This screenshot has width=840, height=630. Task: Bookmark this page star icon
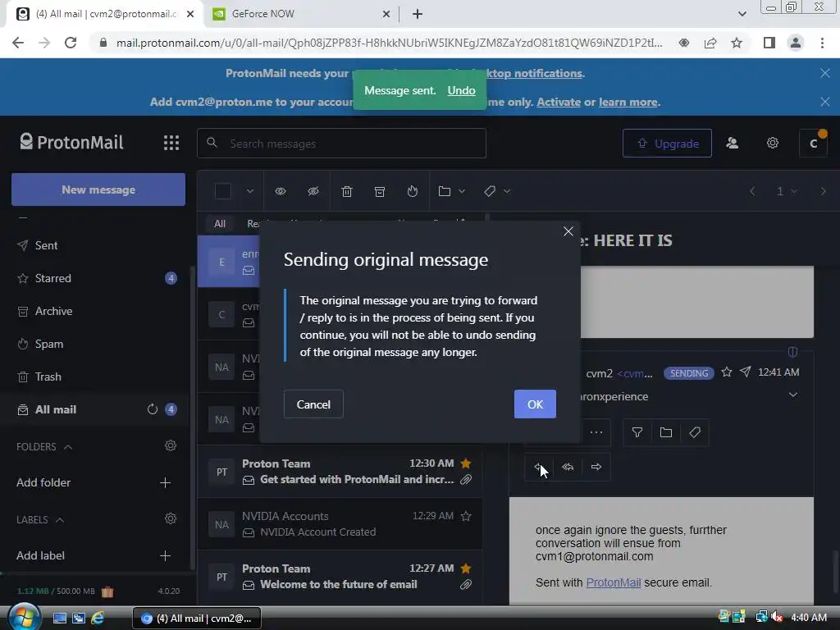click(x=737, y=43)
